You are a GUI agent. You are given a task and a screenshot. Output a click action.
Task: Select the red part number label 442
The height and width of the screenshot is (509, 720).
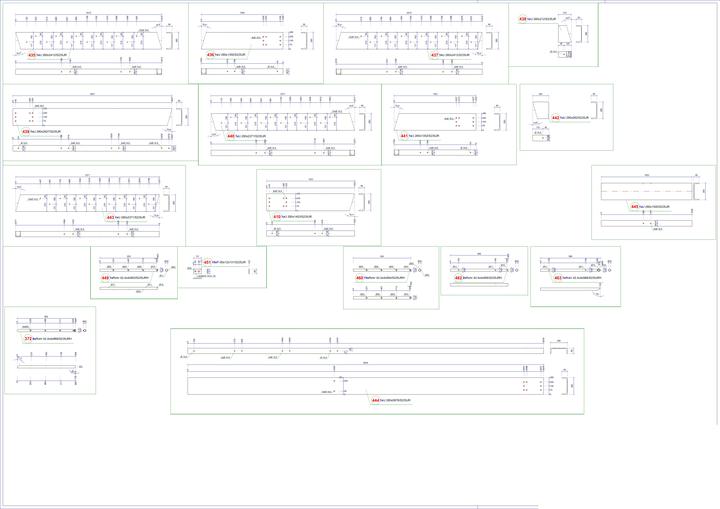click(556, 118)
